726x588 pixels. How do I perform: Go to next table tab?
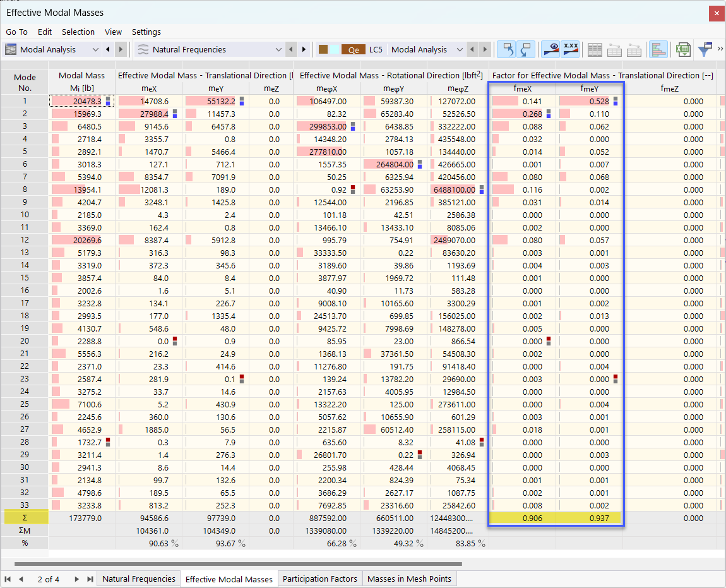[x=77, y=579]
